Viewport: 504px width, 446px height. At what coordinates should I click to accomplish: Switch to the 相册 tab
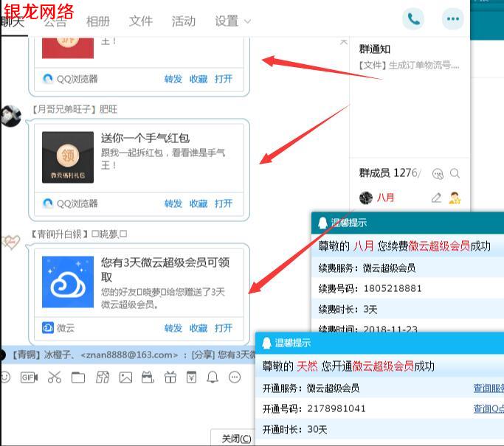pos(98,21)
